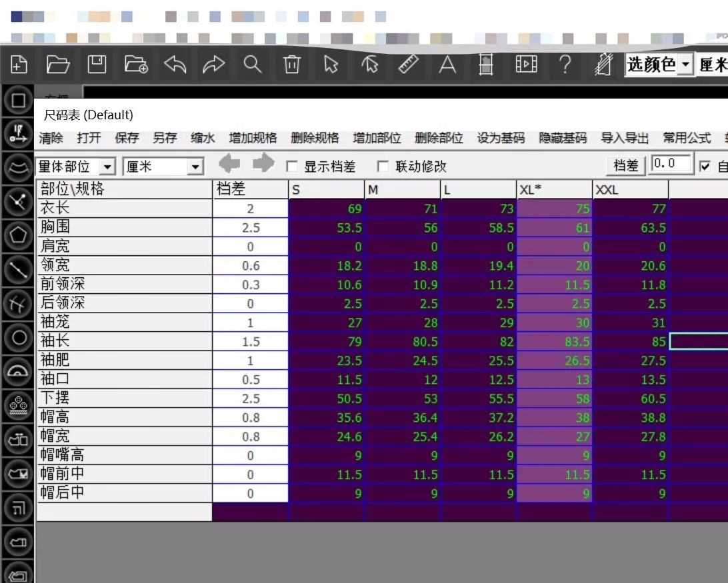Open 常用公式 common formulas
This screenshot has width=728, height=583.
(x=687, y=138)
